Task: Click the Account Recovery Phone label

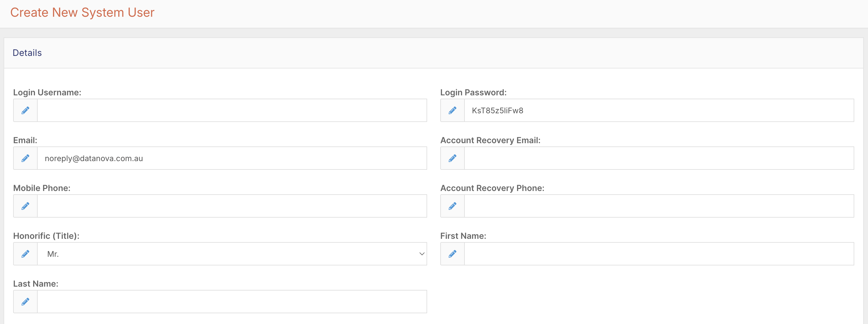Action: [x=492, y=188]
